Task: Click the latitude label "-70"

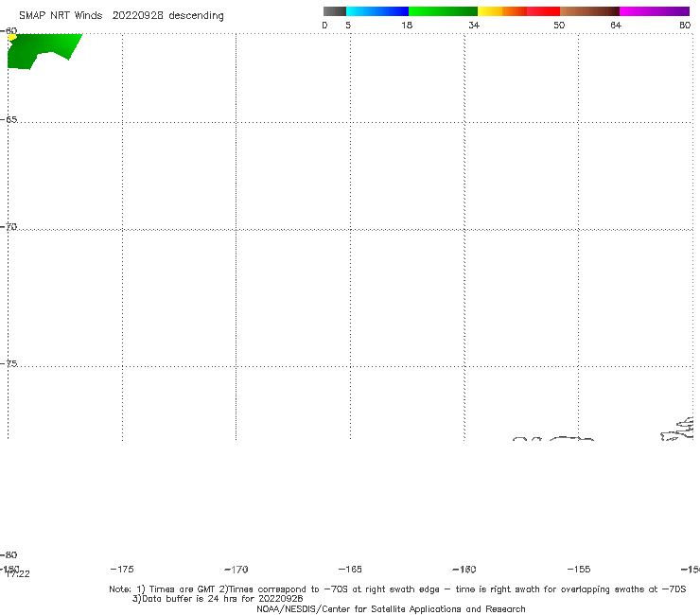Action: [9, 227]
